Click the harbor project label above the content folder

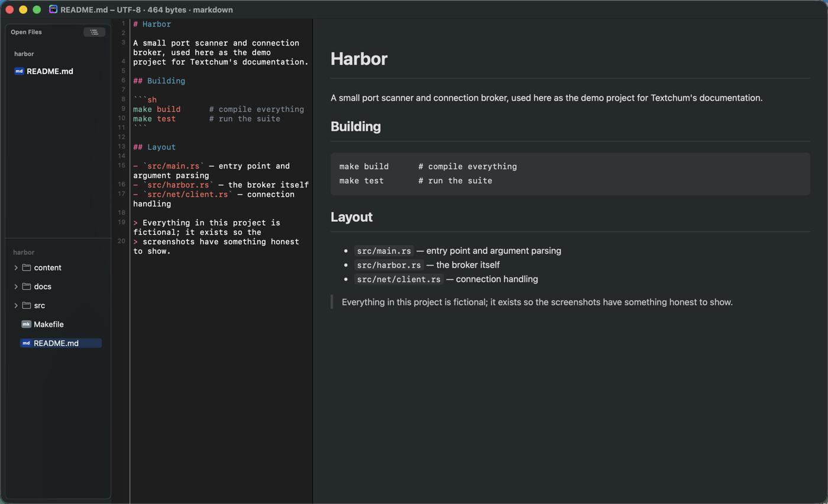pyautogui.click(x=24, y=252)
